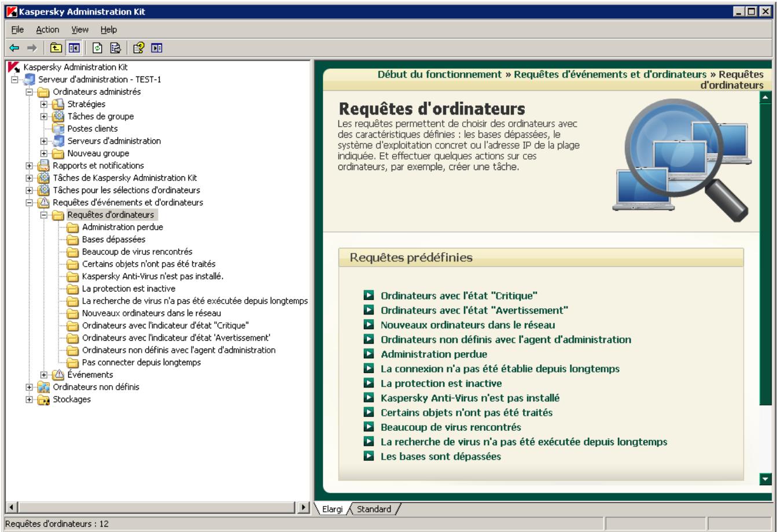Click the Tâches pour les sélections d'ordinateurs icon
This screenshot has height=532, width=777.
pyautogui.click(x=44, y=190)
